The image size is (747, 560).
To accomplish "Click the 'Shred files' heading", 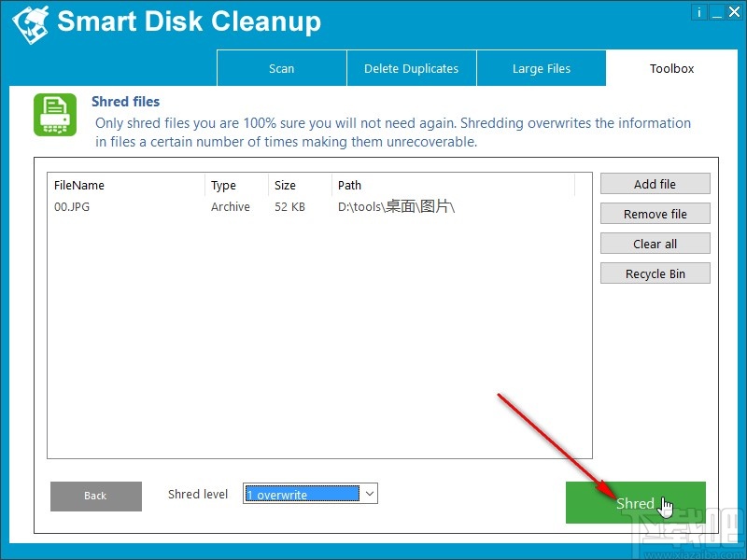I will click(x=126, y=102).
